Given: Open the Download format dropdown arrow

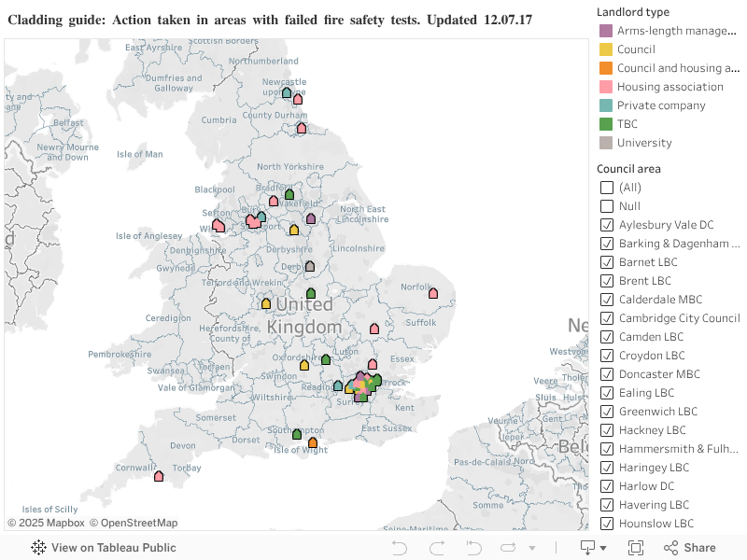Looking at the screenshot, I should (x=603, y=548).
